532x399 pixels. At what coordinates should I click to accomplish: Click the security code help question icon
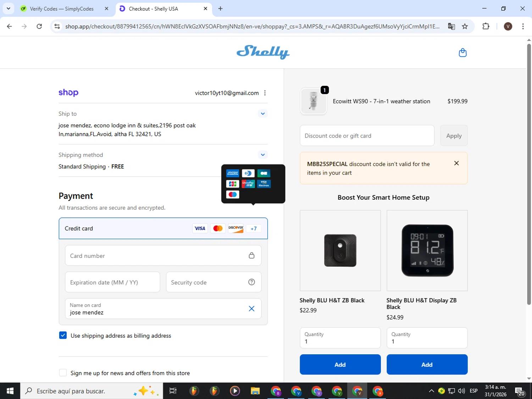251,282
